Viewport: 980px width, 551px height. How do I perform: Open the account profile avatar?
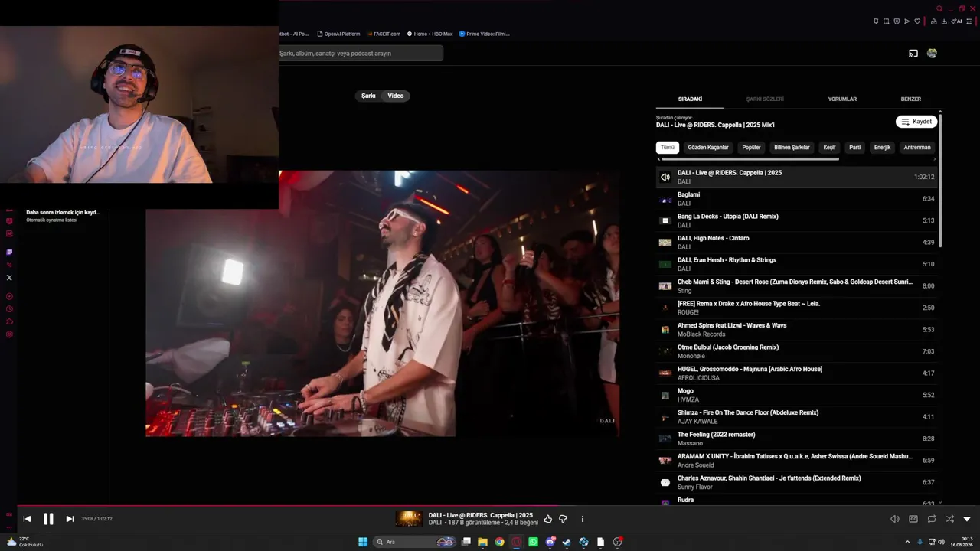[x=932, y=54]
